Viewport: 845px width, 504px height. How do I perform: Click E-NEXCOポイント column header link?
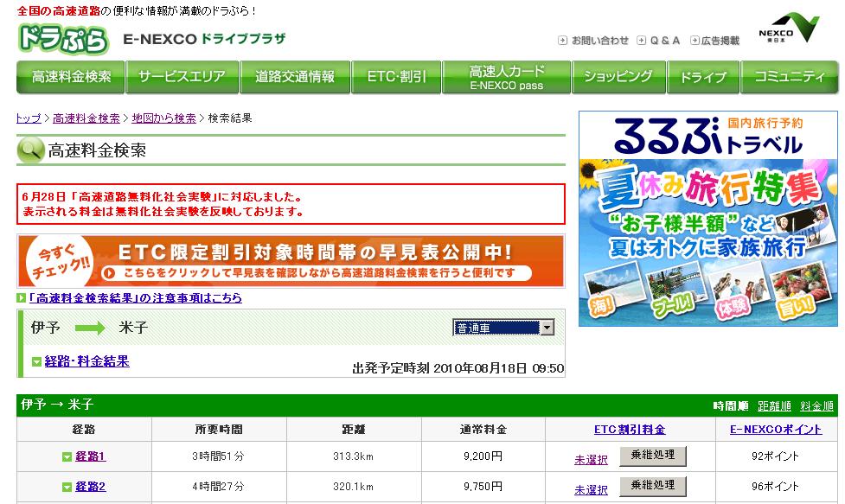[776, 430]
